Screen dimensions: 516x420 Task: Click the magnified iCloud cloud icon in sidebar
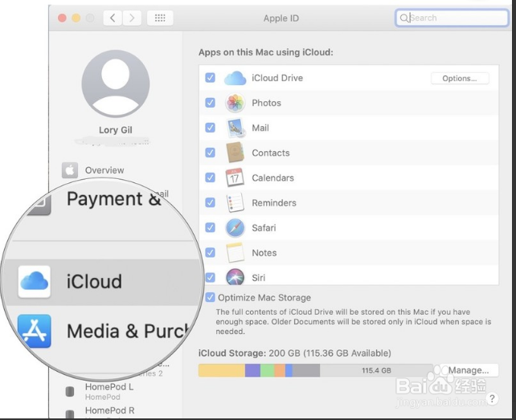tap(35, 282)
